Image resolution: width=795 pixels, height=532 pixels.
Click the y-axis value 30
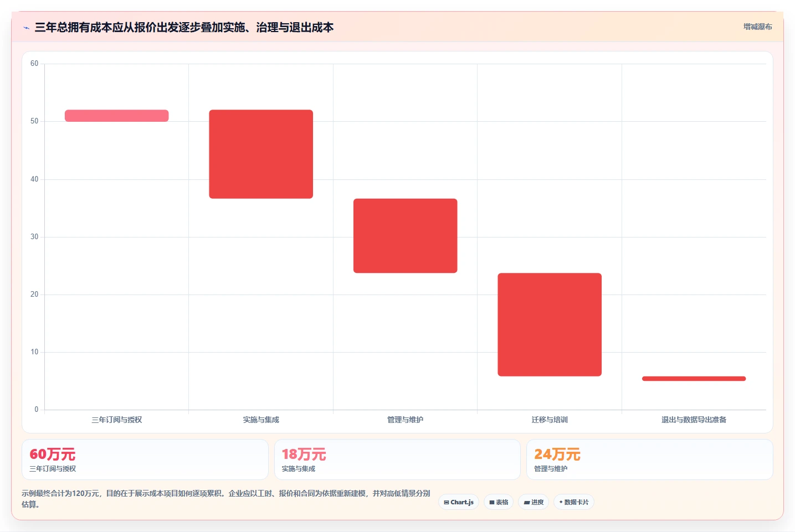pyautogui.click(x=34, y=237)
